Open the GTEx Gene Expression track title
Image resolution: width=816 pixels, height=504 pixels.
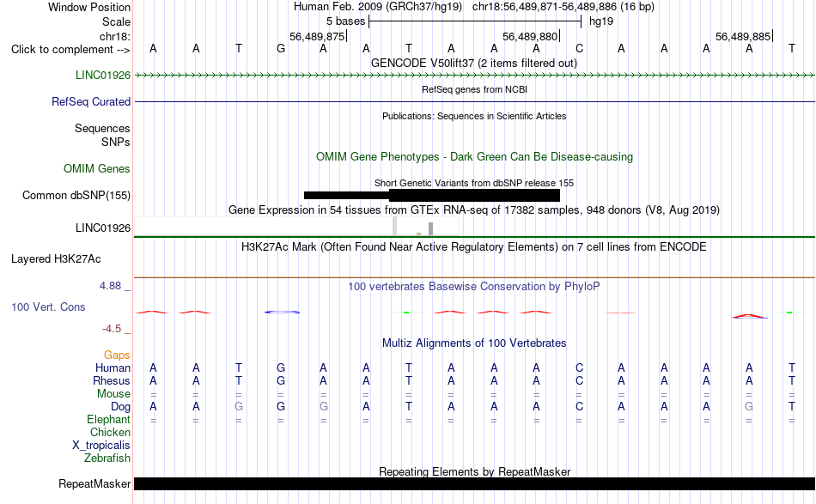[474, 209]
